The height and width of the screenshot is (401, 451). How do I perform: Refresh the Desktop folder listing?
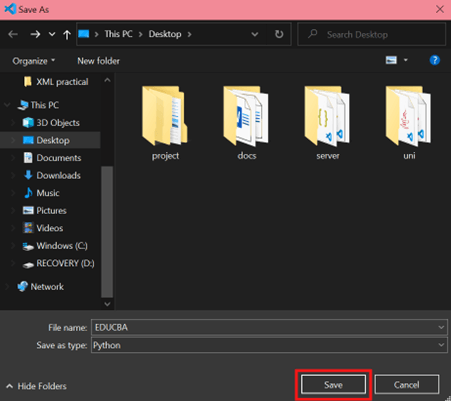pyautogui.click(x=279, y=34)
